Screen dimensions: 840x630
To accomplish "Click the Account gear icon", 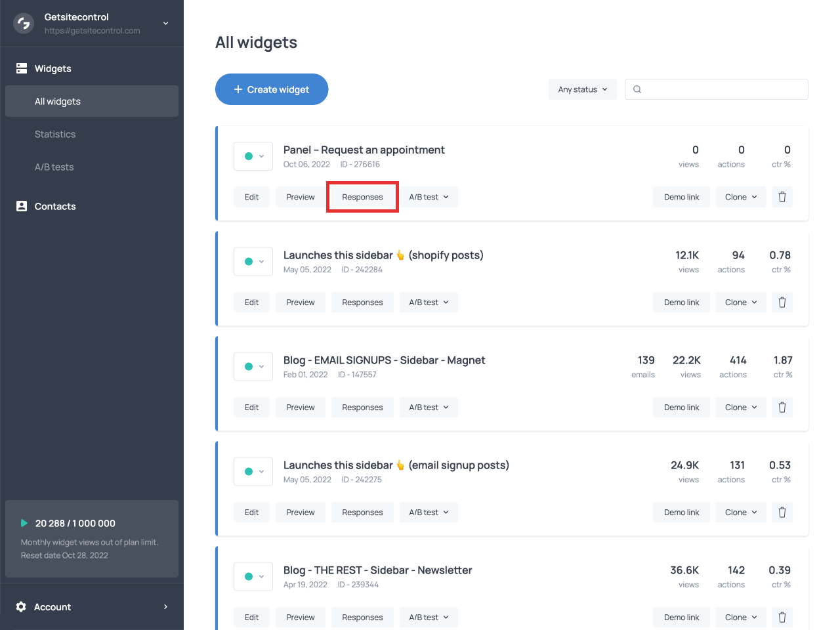I will (21, 606).
